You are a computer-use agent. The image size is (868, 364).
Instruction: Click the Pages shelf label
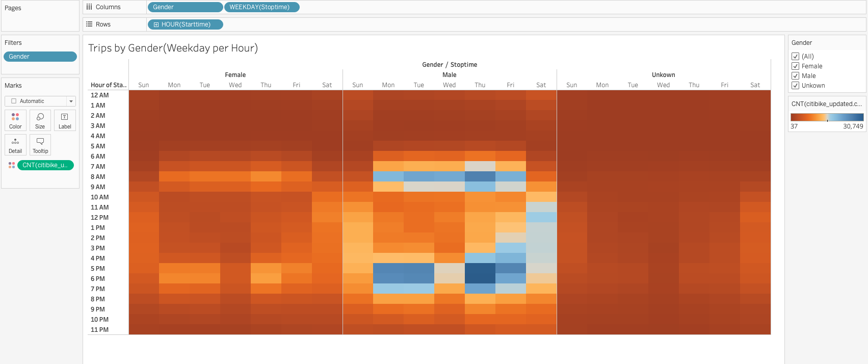point(13,8)
